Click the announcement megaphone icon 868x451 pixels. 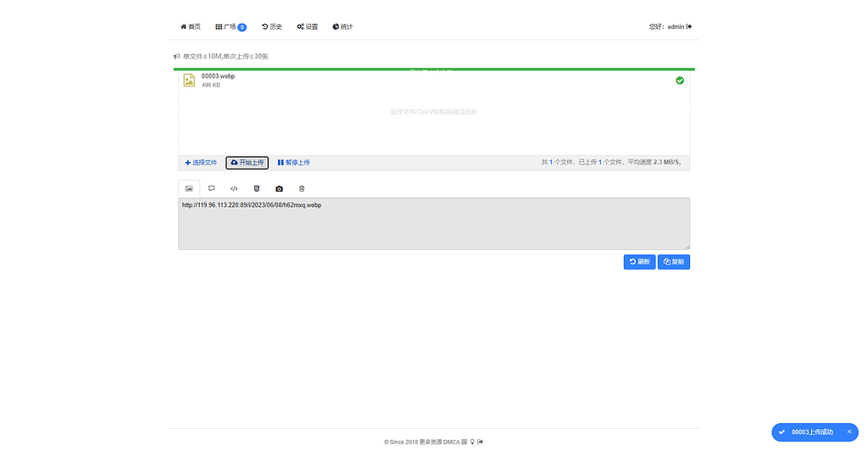(176, 57)
